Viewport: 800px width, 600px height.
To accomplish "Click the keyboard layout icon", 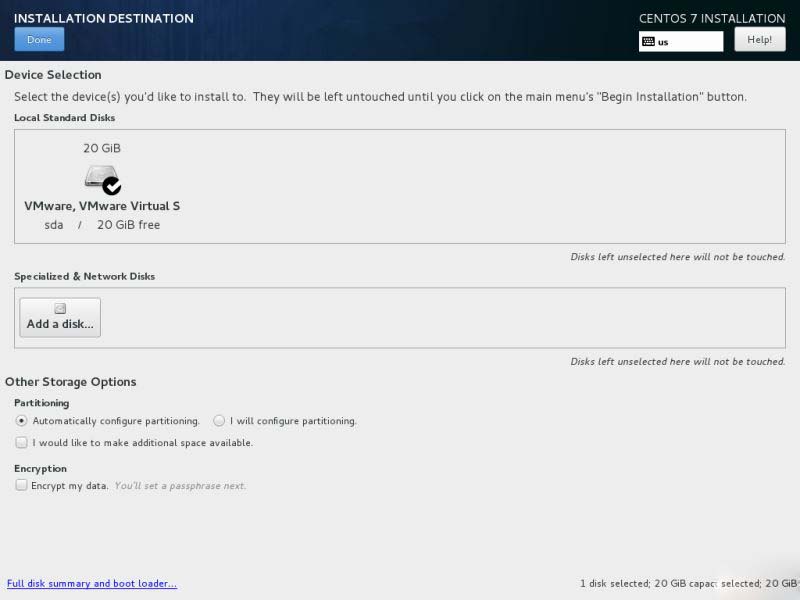I will (x=648, y=42).
